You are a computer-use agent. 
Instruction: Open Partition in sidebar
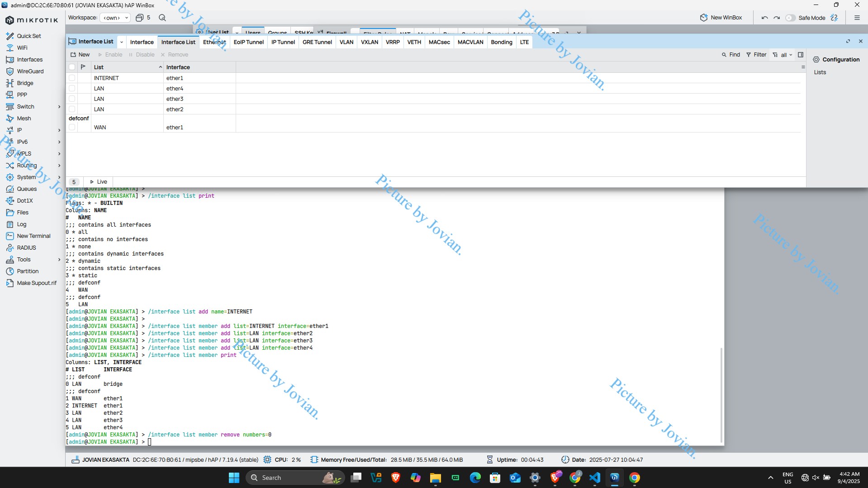(28, 271)
